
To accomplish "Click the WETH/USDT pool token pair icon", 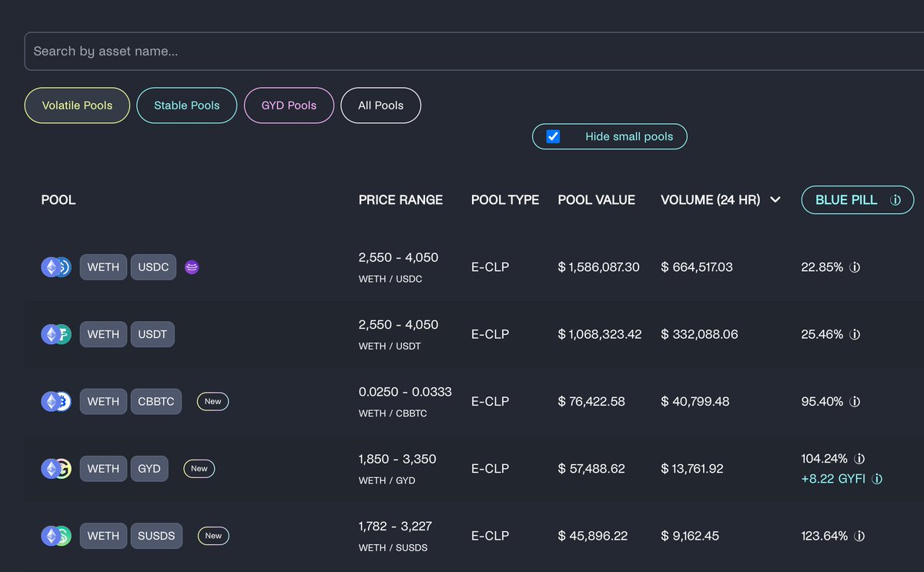I will click(x=56, y=334).
